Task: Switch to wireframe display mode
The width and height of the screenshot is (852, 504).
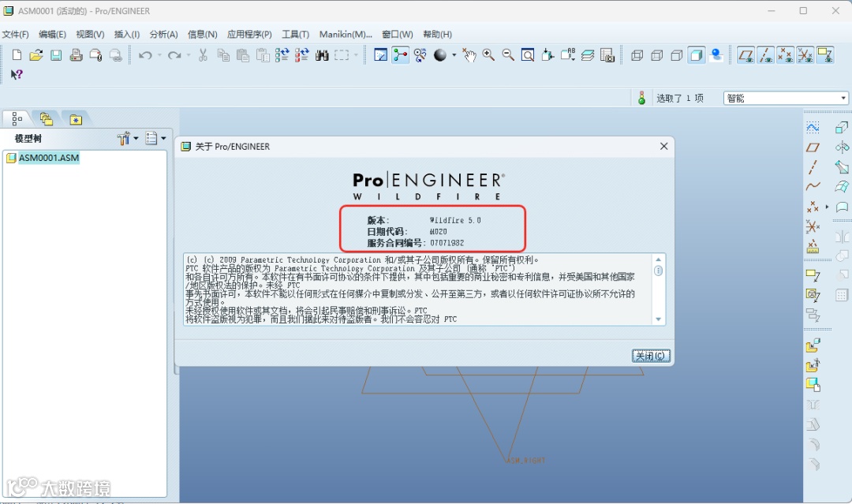Action: [x=637, y=55]
